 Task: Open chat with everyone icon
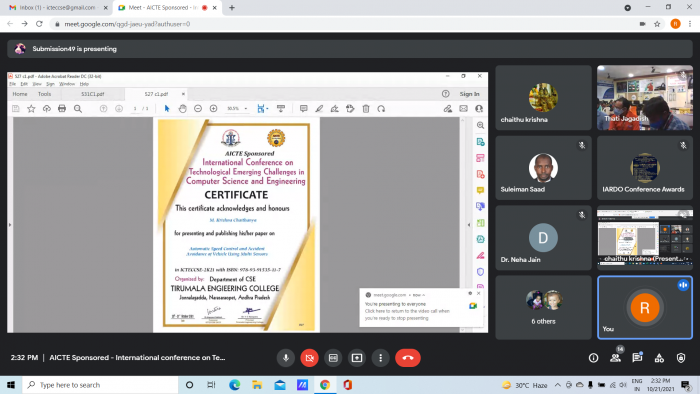click(x=637, y=358)
